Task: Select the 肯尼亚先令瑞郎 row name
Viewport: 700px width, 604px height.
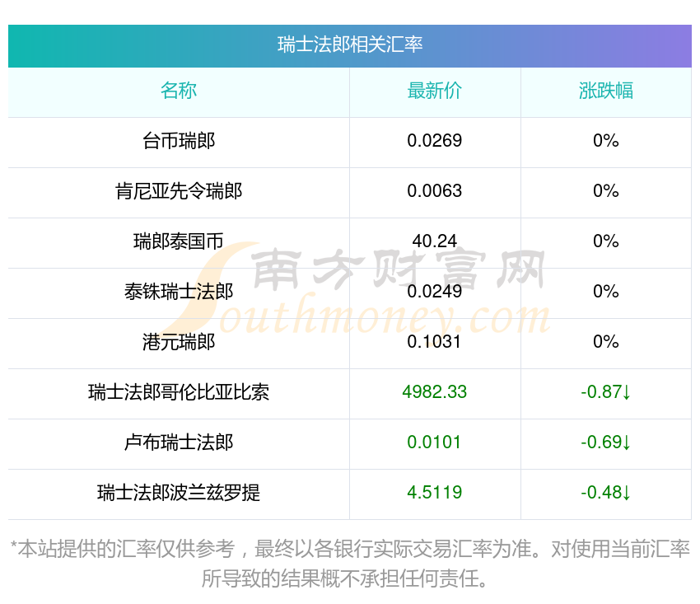Action: [x=179, y=191]
